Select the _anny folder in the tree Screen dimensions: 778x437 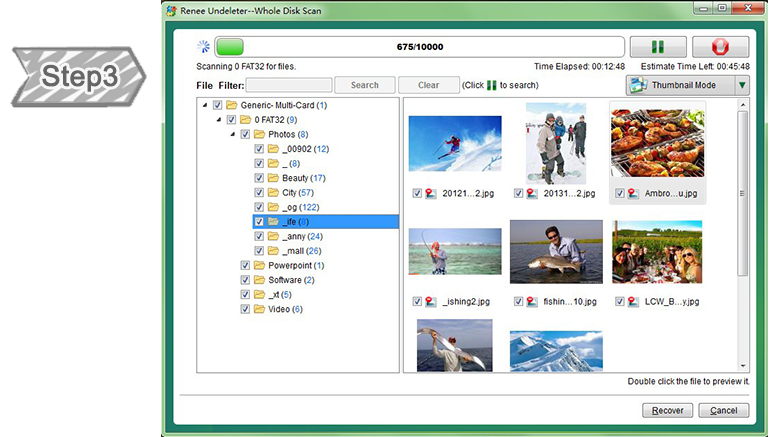click(294, 236)
